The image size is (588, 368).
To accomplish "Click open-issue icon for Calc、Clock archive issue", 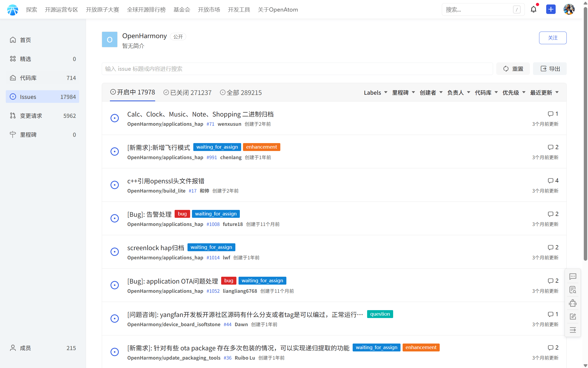I will click(x=115, y=118).
